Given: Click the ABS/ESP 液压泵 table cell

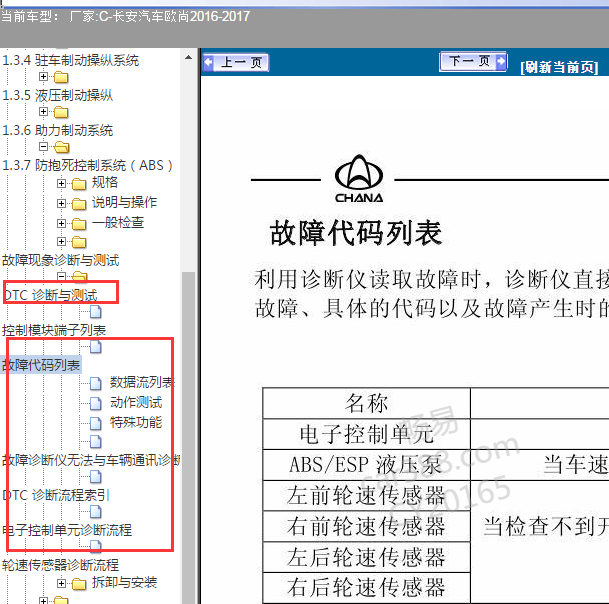Looking at the screenshot, I should (x=366, y=465).
